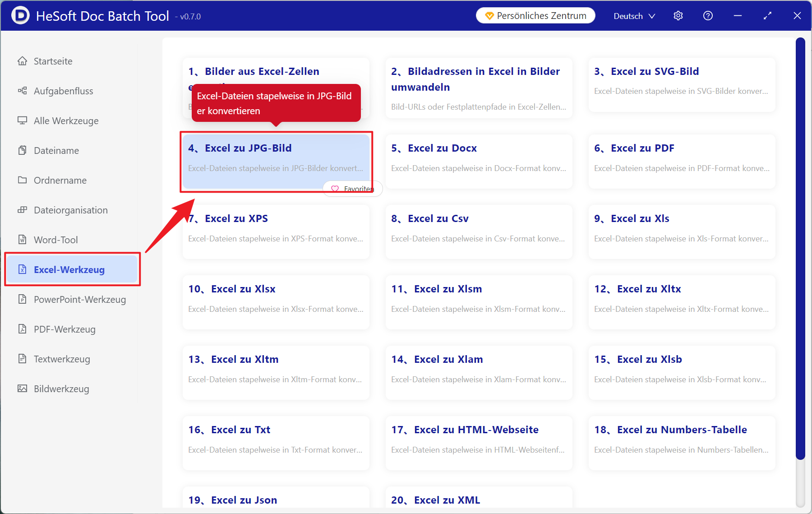Click the HeSoft logo icon

[20, 15]
